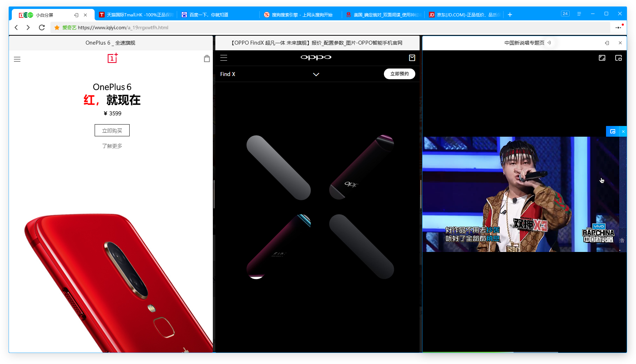Pop out the 中国新说唱 split pane
This screenshot has height=364, width=636.
click(x=607, y=43)
